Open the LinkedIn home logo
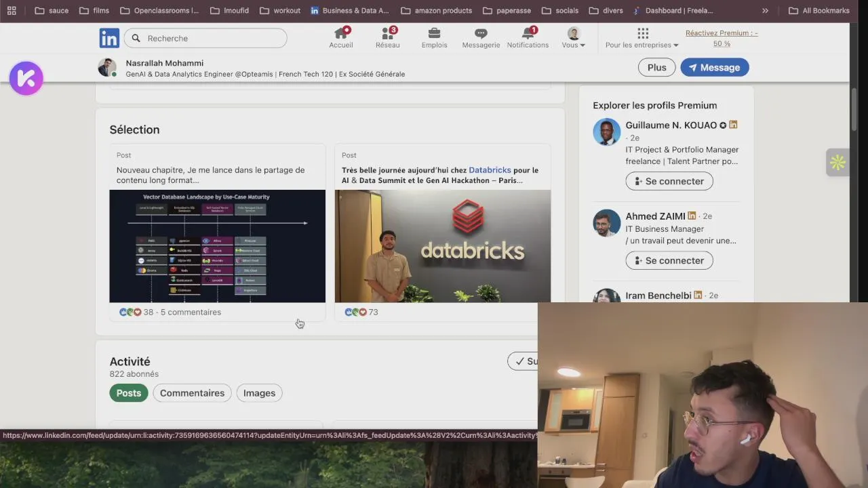The height and width of the screenshot is (488, 868). pos(109,38)
